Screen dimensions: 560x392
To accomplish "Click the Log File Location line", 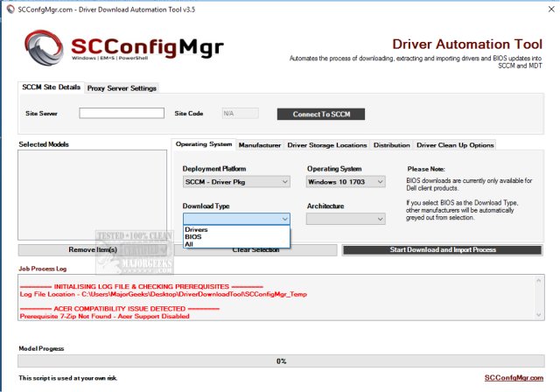I will click(164, 294).
